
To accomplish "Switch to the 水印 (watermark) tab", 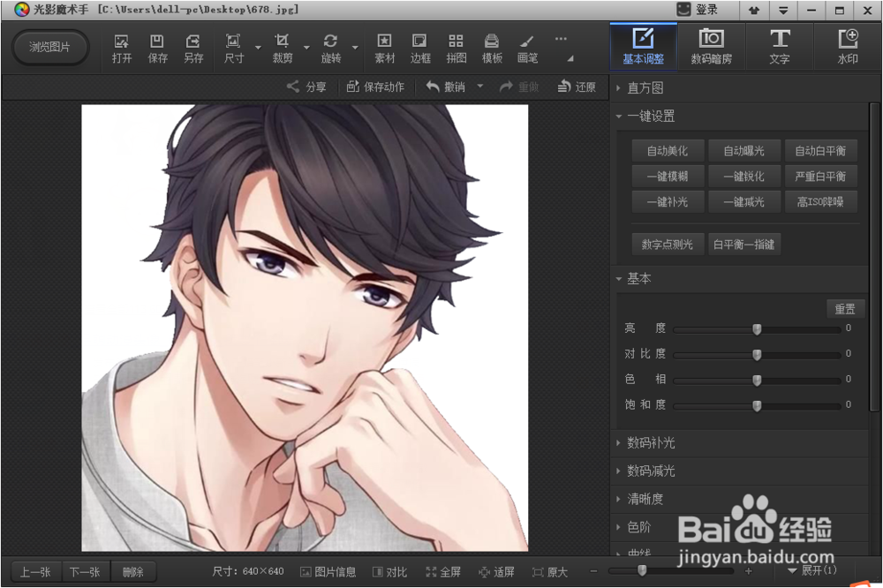I will [x=848, y=47].
